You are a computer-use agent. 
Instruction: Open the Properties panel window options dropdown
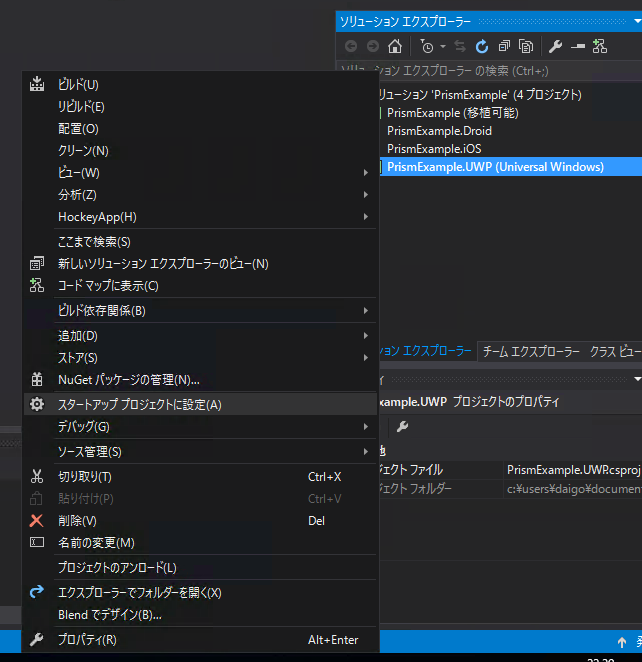click(637, 379)
